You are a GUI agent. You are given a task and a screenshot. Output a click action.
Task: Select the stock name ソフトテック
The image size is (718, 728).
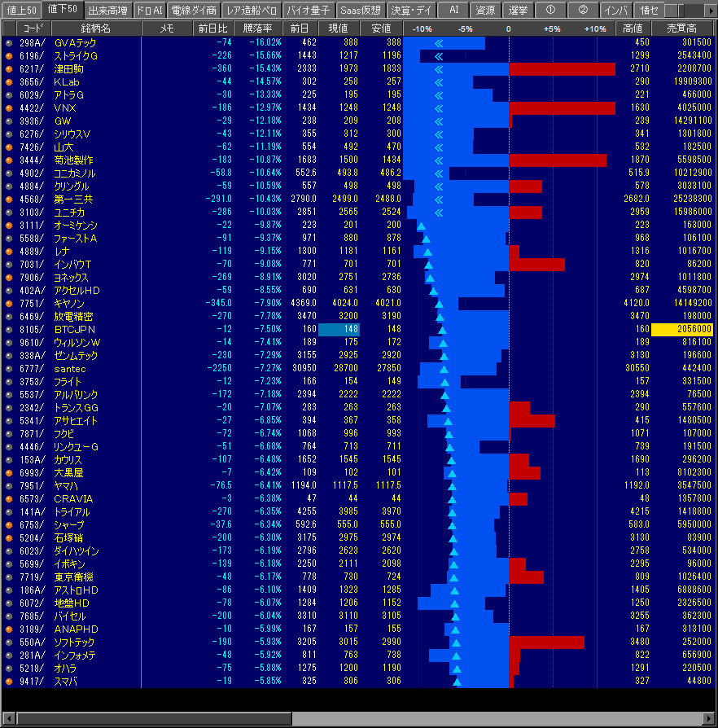pyautogui.click(x=74, y=642)
